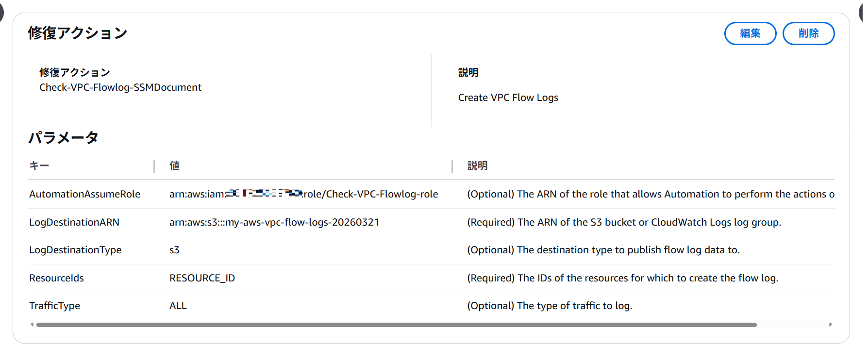Click the Check-VPC-Flowlog-SSMDocument action name

click(x=120, y=87)
